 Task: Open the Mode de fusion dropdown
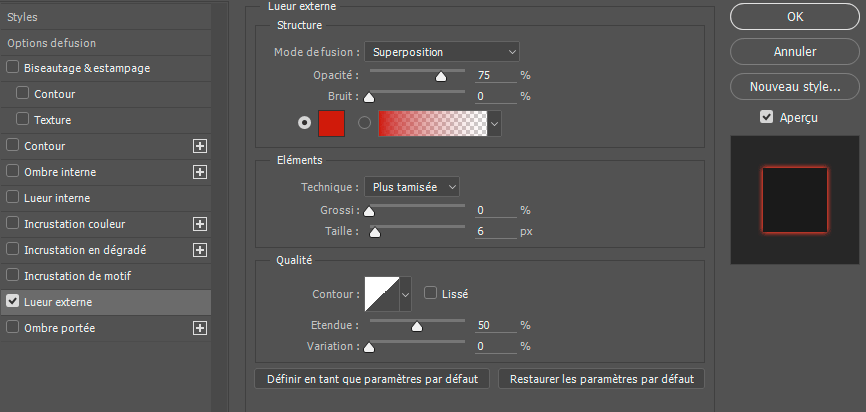coord(441,52)
